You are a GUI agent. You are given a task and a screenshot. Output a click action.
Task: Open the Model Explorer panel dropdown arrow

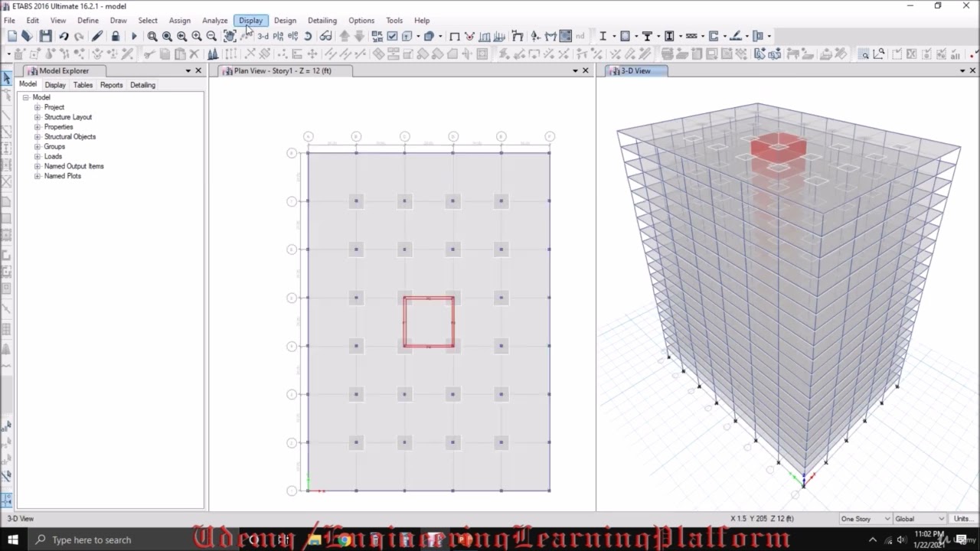click(x=188, y=70)
